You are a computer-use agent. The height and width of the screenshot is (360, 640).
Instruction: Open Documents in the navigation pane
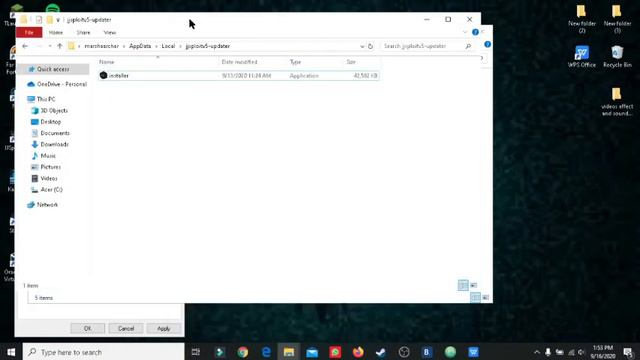click(x=51, y=133)
